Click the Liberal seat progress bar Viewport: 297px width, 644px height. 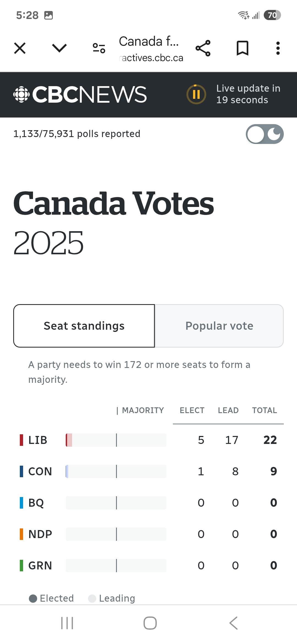(x=116, y=440)
